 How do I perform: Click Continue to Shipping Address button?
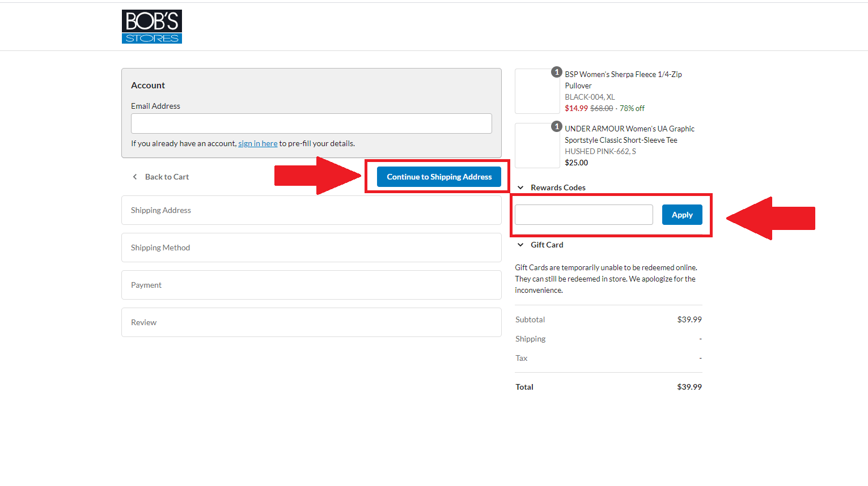tap(439, 177)
